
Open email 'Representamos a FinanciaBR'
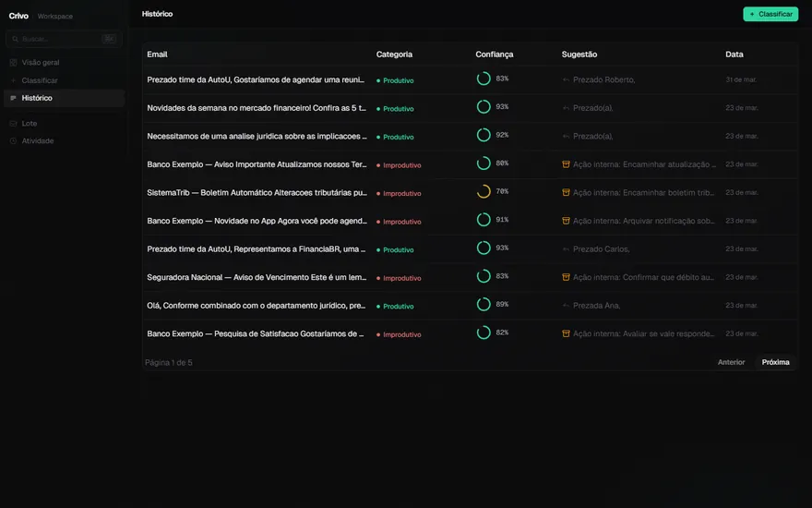tap(256, 249)
